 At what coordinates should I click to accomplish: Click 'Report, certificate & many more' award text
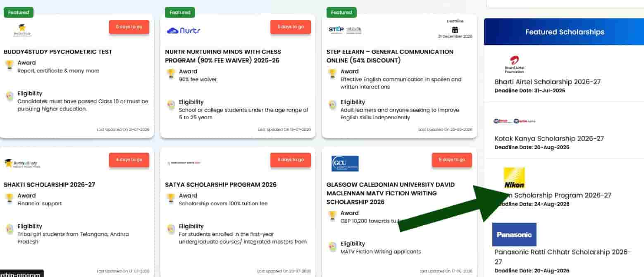(x=58, y=71)
